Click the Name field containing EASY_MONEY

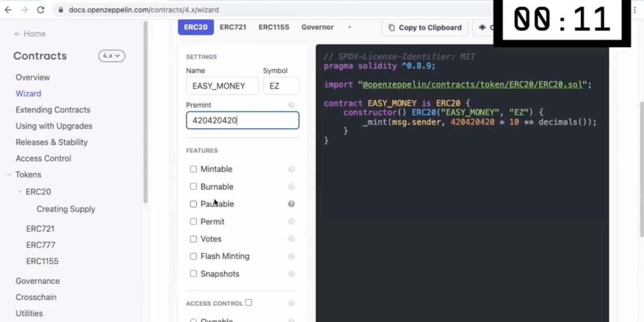[222, 86]
